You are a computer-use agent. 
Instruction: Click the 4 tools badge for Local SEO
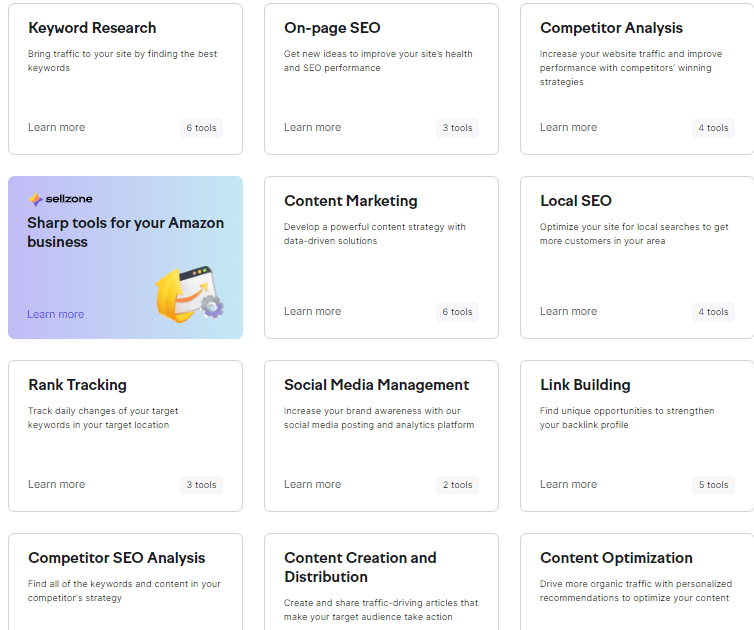click(713, 312)
